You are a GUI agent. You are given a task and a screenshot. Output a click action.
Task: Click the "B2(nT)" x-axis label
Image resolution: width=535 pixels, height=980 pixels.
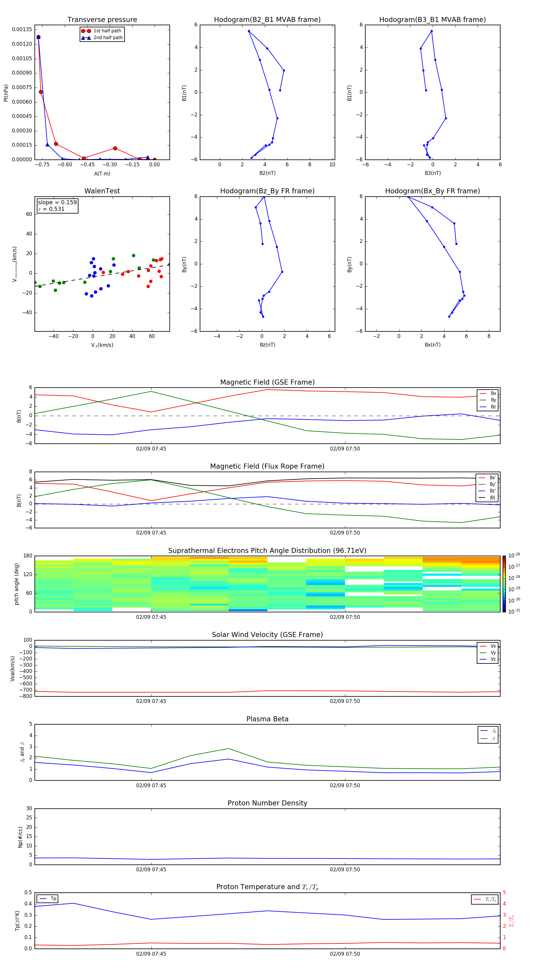tap(267, 173)
